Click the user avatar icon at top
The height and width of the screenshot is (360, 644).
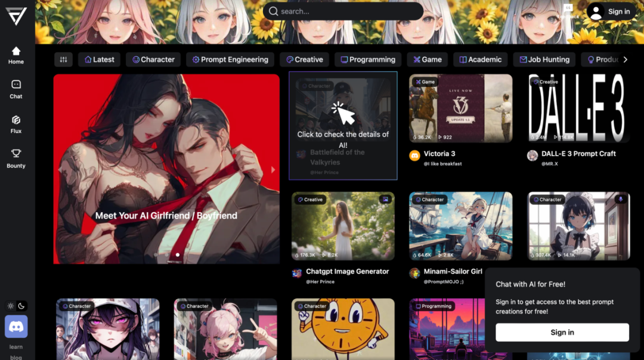click(596, 11)
